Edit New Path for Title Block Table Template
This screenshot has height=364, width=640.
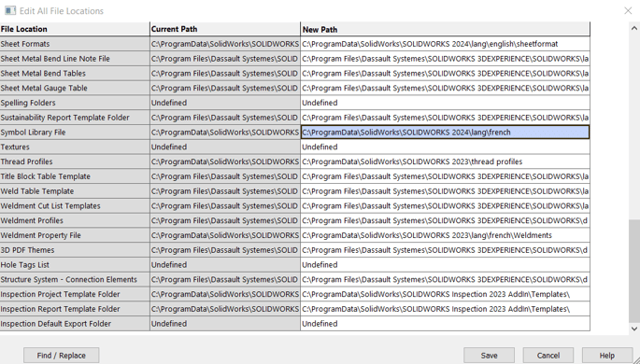pos(446,176)
